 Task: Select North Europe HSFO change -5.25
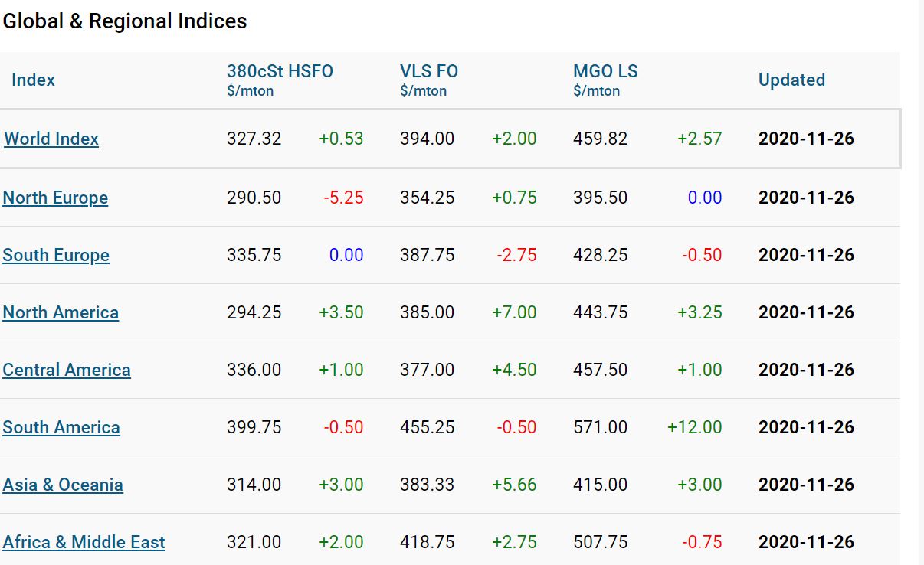(343, 198)
